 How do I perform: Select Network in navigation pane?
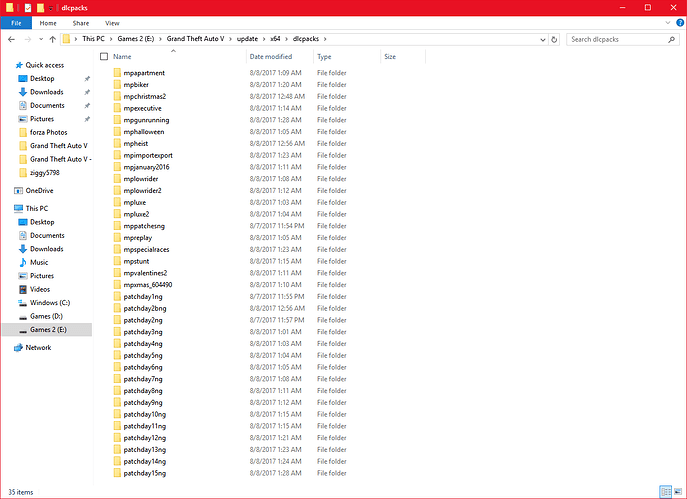[38, 348]
